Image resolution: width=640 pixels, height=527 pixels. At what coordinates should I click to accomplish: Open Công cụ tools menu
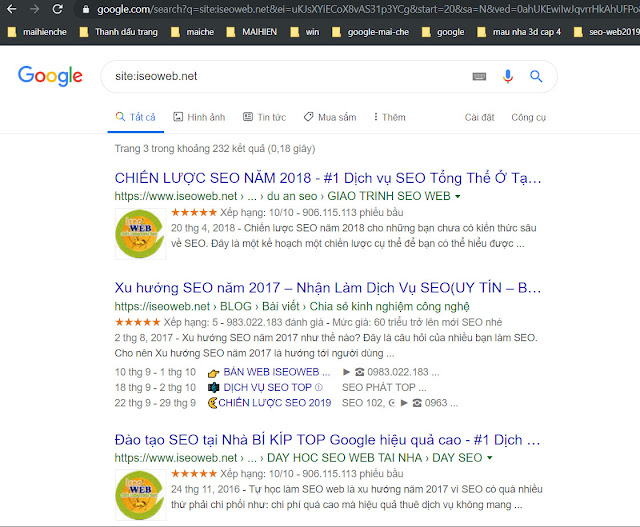tap(529, 118)
